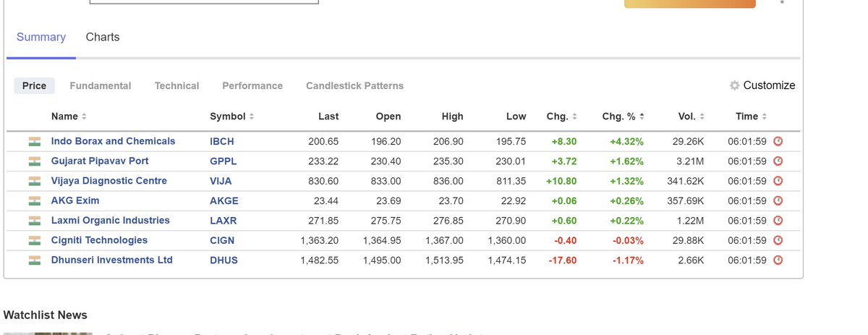The width and height of the screenshot is (868, 335).
Task: Click the Open column header
Action: 388,116
